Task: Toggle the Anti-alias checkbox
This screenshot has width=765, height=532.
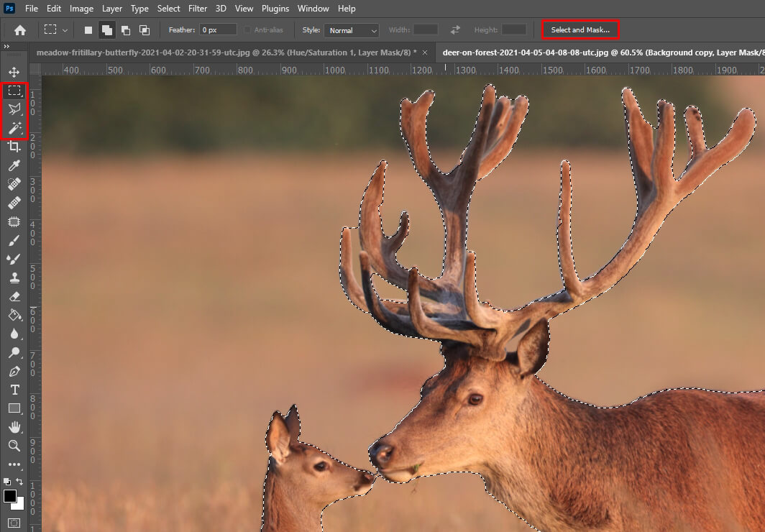Action: [247, 30]
